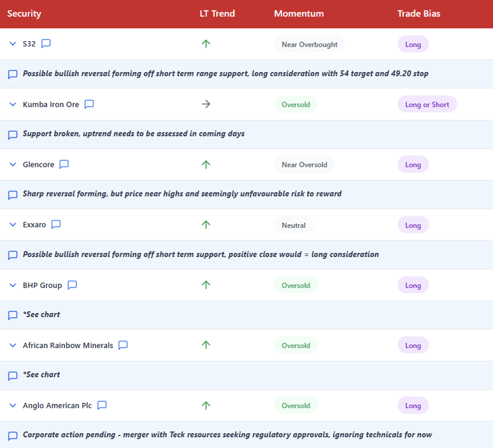Open the comment icon beside Exxaro

tap(56, 224)
